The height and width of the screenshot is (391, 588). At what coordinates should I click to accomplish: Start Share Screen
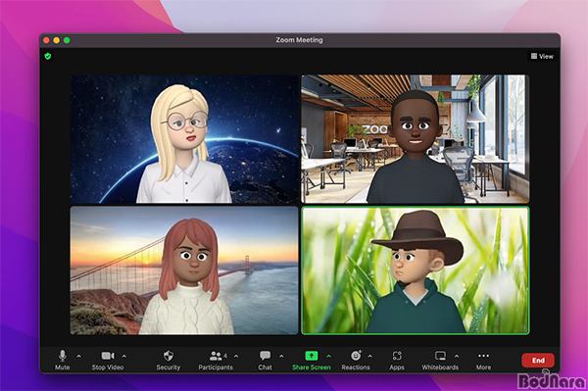click(312, 360)
